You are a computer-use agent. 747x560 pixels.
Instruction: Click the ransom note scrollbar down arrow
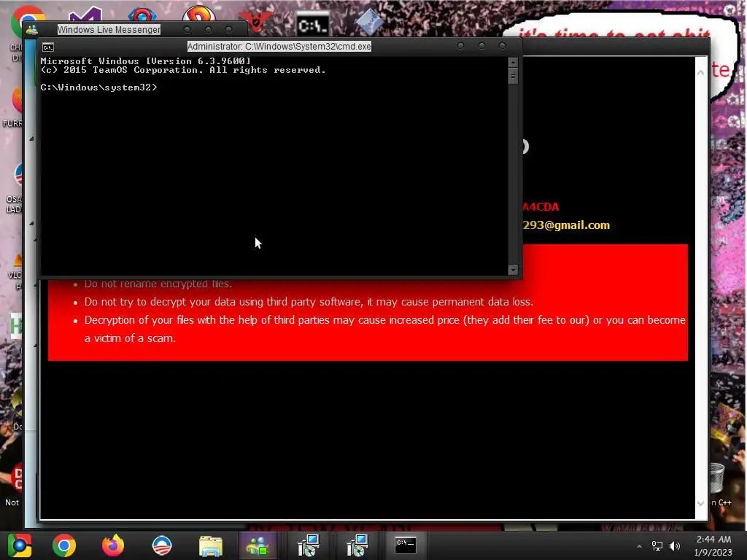(701, 503)
